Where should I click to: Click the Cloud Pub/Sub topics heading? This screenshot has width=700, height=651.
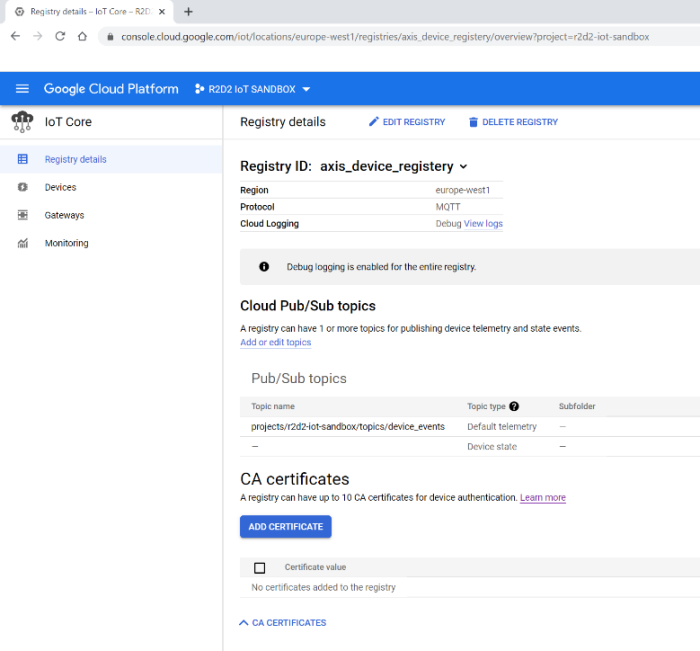[308, 306]
